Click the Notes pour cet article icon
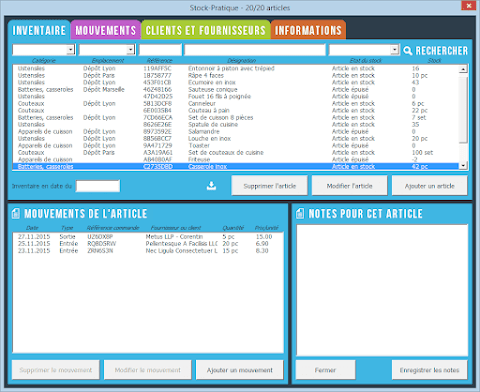The height and width of the screenshot is (392, 480). pyautogui.click(x=300, y=214)
